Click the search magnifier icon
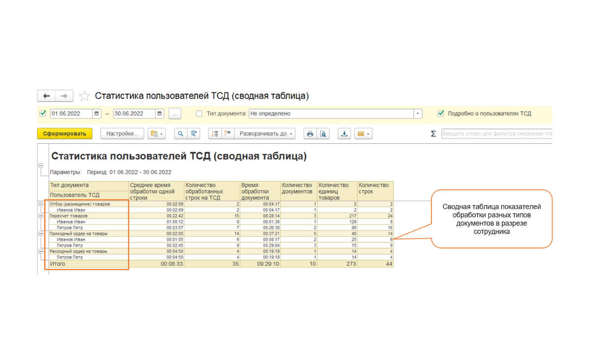Viewport: 591px width, 364px height. (181, 133)
